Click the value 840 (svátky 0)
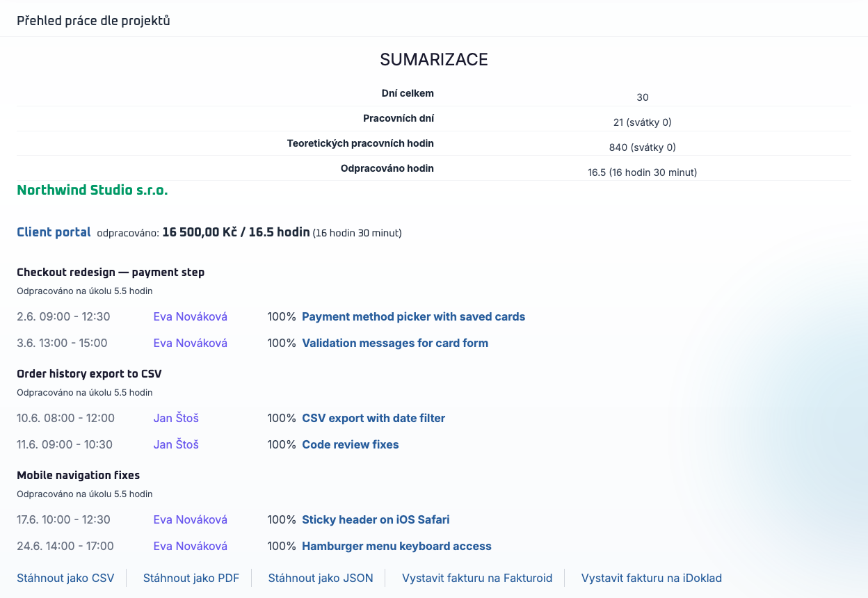This screenshot has height=598, width=868. coord(643,147)
